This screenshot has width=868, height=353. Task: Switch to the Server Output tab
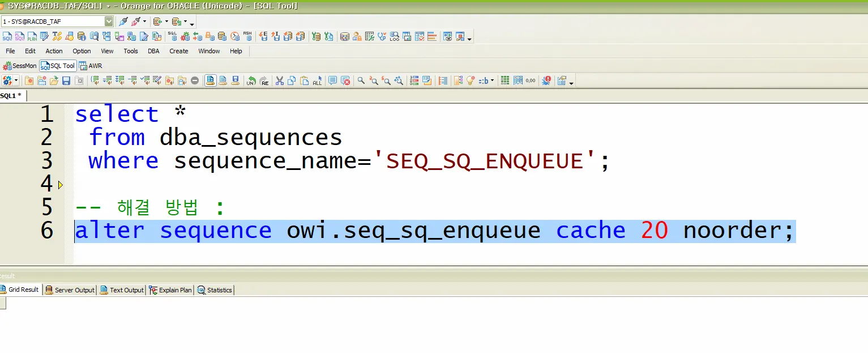tap(70, 290)
